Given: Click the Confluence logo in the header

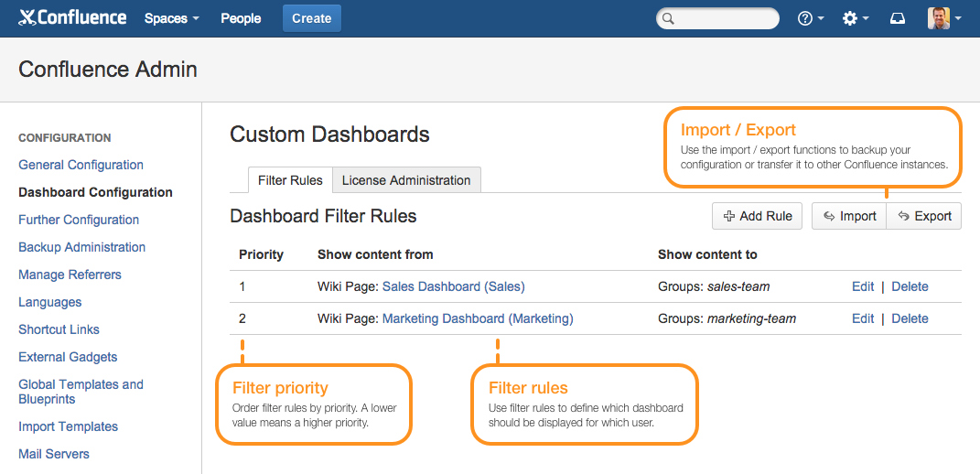Looking at the screenshot, I should point(72,17).
